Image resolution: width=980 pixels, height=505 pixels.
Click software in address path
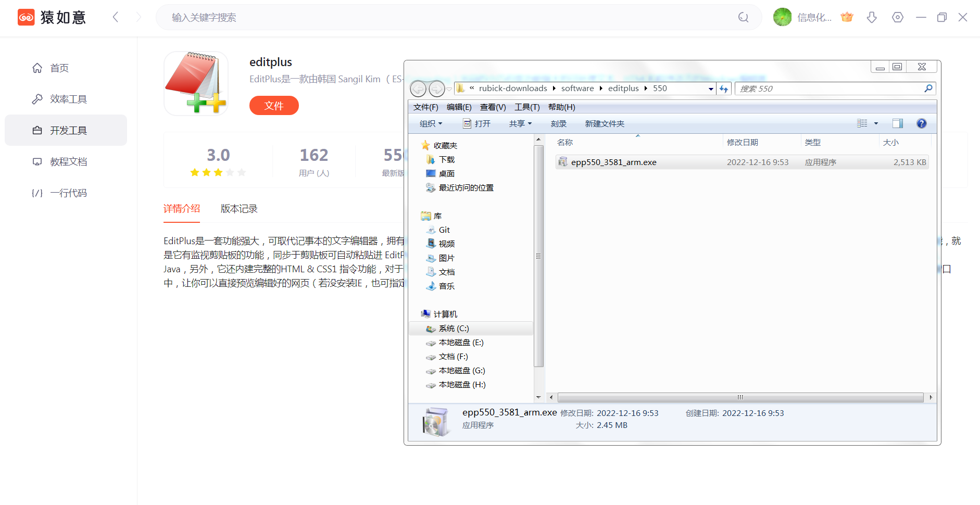point(577,89)
